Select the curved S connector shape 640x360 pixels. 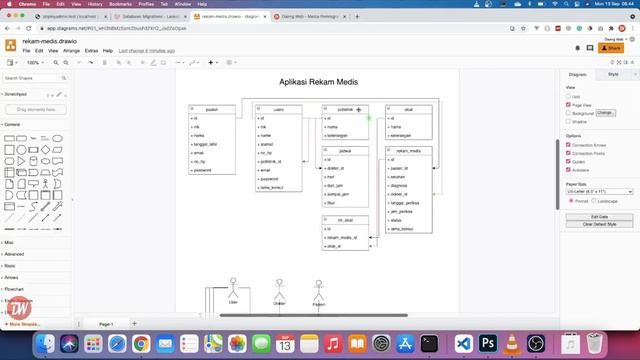(33, 207)
